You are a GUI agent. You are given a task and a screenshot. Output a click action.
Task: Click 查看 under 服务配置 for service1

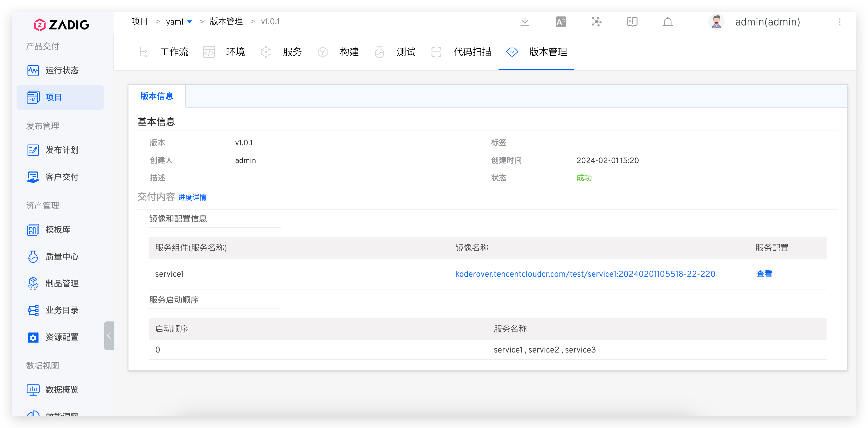click(x=764, y=274)
